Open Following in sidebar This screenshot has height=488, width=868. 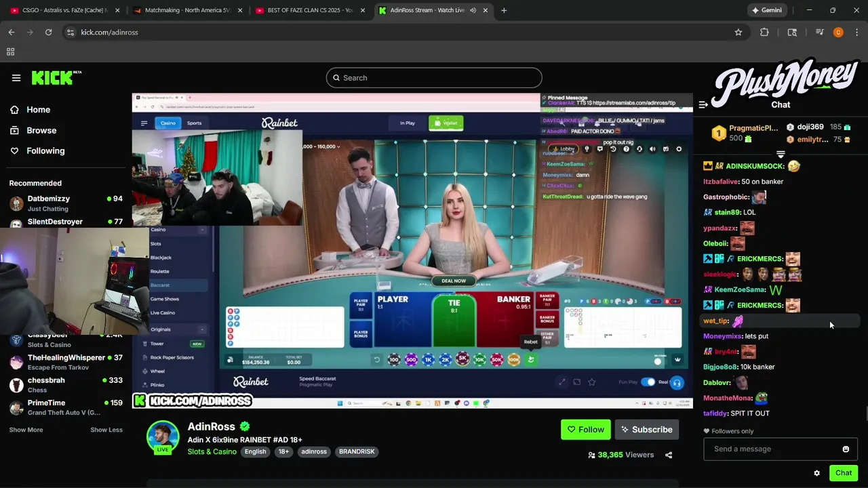coord(45,150)
